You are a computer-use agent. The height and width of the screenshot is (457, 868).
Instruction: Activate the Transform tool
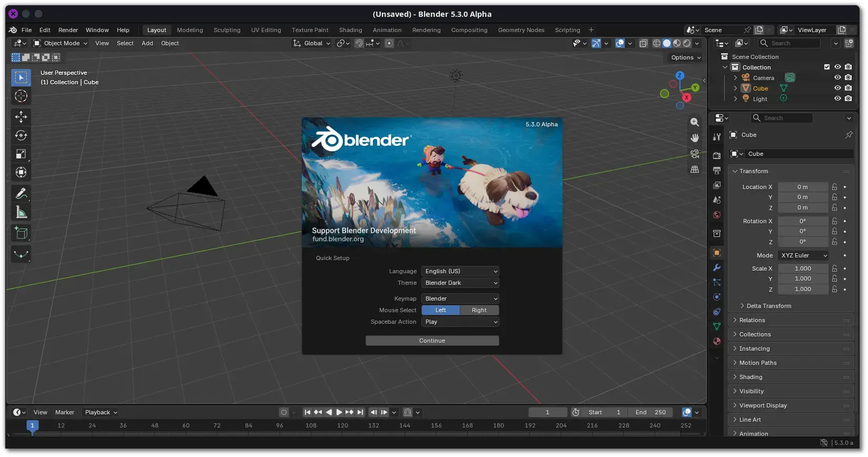pyautogui.click(x=21, y=172)
